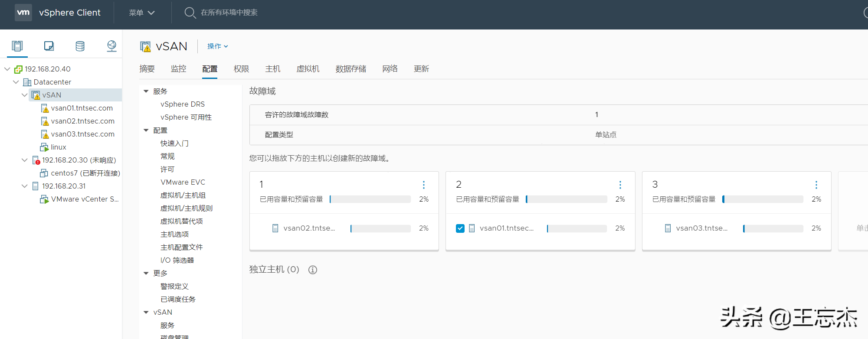Select vsan02.tntse... host in fault domain 1
The image size is (868, 339).
309,228
